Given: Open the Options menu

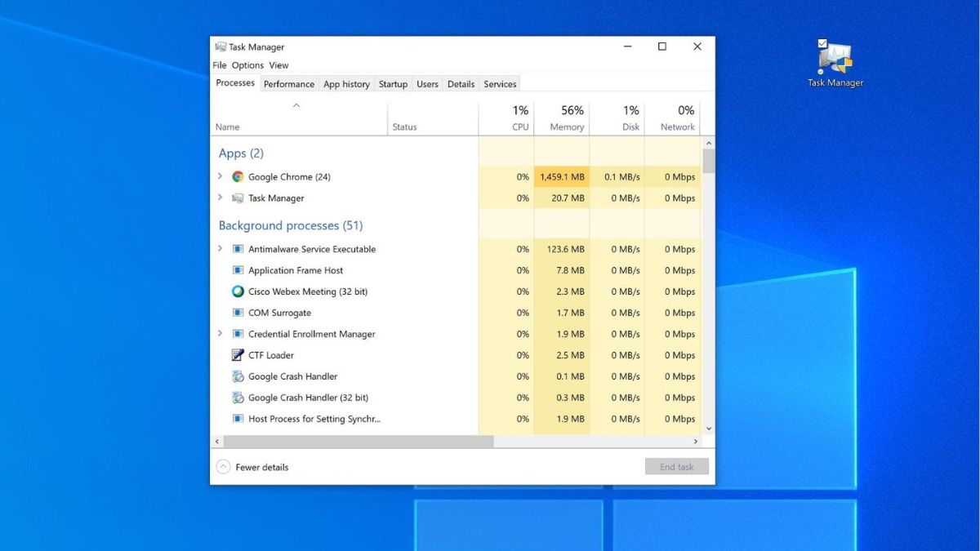Looking at the screenshot, I should coord(247,64).
